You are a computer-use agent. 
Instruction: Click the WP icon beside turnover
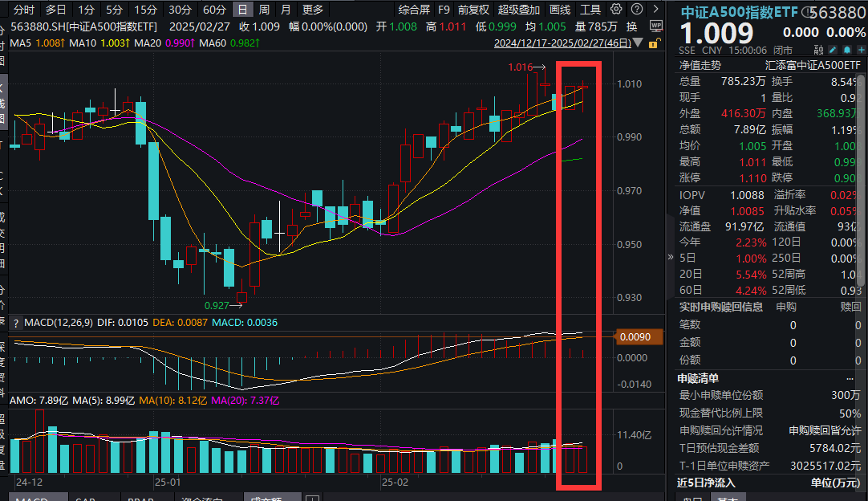coord(655,26)
